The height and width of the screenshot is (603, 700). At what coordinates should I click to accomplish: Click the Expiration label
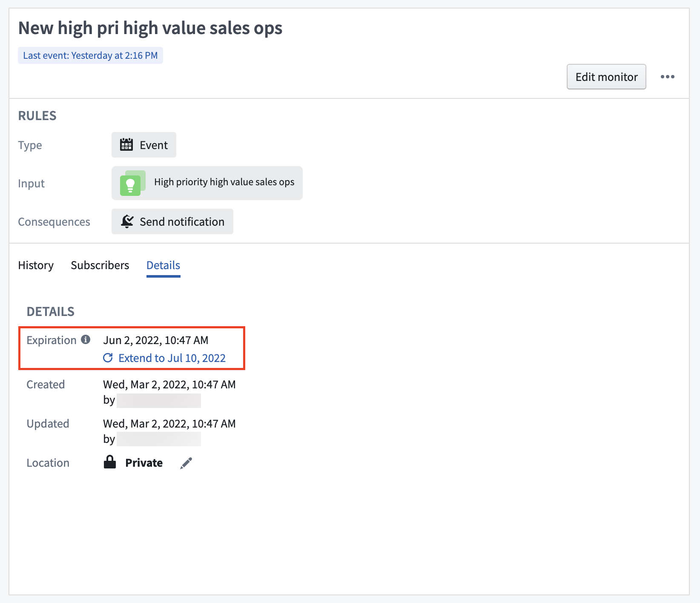coord(52,340)
